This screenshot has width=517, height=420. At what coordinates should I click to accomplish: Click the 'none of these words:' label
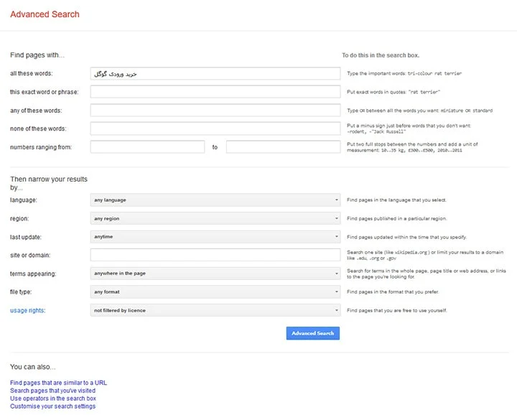[38, 129]
